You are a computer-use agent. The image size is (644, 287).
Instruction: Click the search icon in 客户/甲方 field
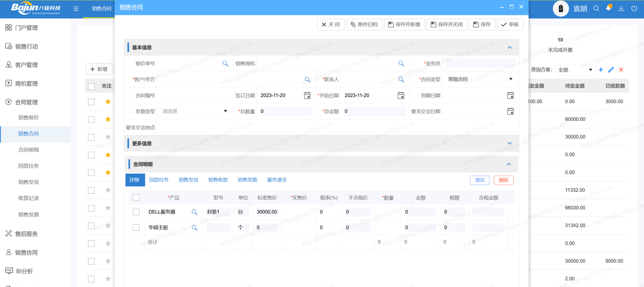pyautogui.click(x=307, y=80)
